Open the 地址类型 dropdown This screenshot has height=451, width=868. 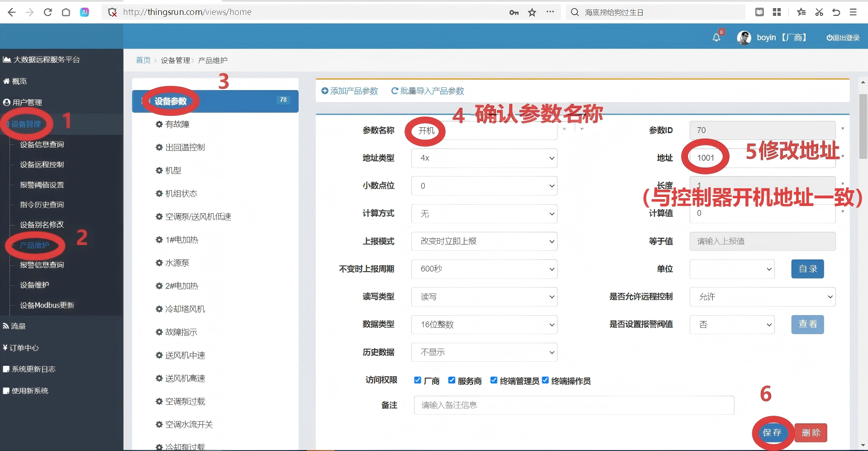(484, 158)
